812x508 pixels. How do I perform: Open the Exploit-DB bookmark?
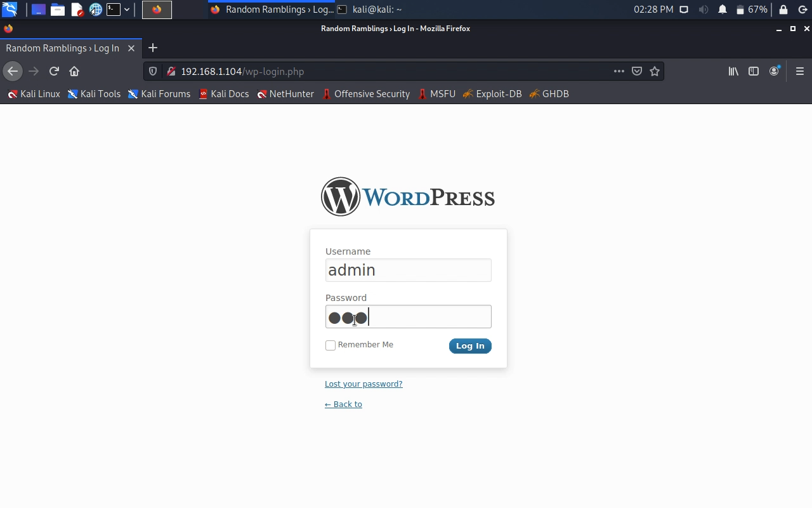tap(492, 94)
